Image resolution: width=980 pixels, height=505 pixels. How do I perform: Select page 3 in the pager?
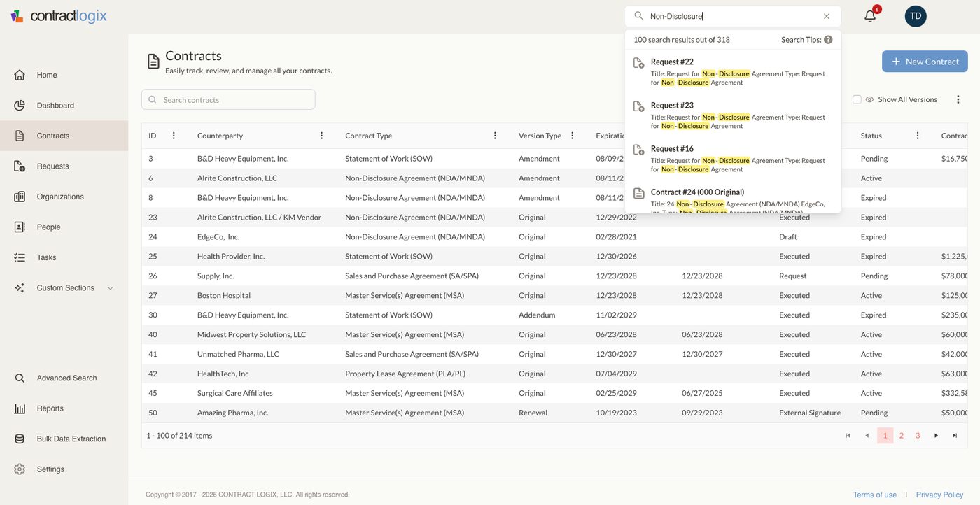coord(918,436)
